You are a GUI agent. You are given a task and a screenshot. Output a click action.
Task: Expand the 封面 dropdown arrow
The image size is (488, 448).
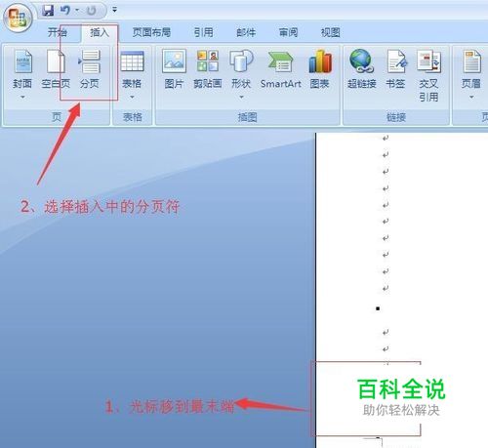pos(22,97)
